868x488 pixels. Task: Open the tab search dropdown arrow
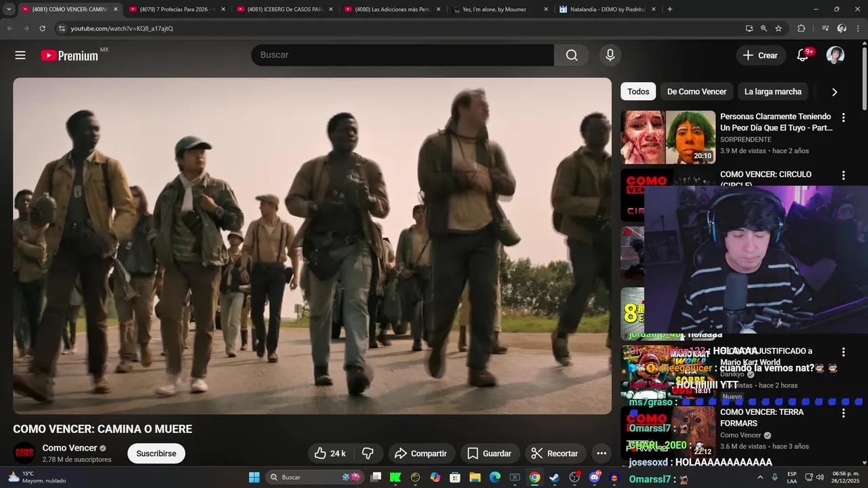pos(9,9)
